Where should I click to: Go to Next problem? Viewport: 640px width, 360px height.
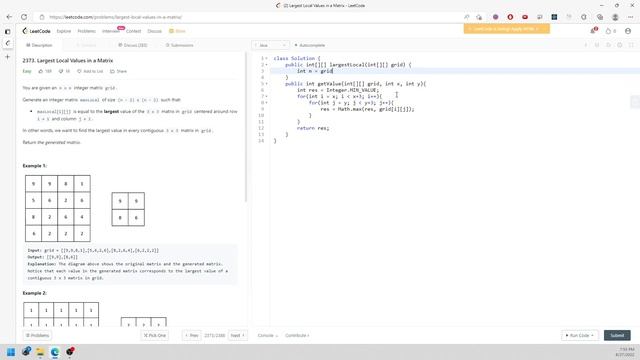click(x=238, y=336)
